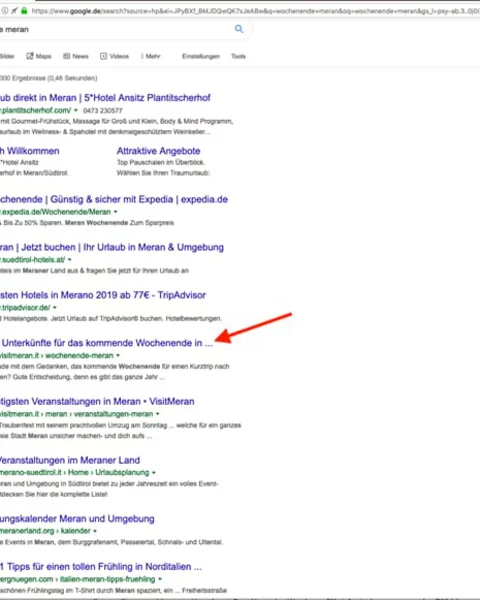Open the Attraktive Angebote sitelink
The height and width of the screenshot is (600, 480).
point(158,151)
